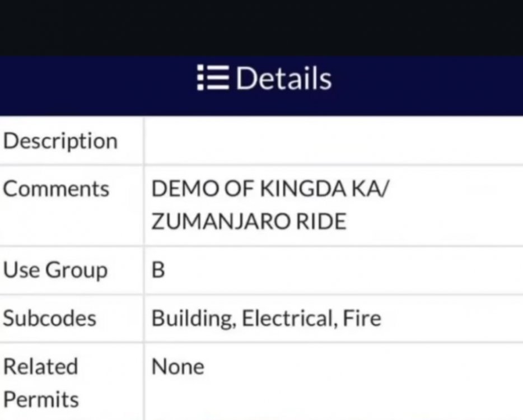Click the Related Permits value 'None'
523x420 pixels.
(x=178, y=367)
